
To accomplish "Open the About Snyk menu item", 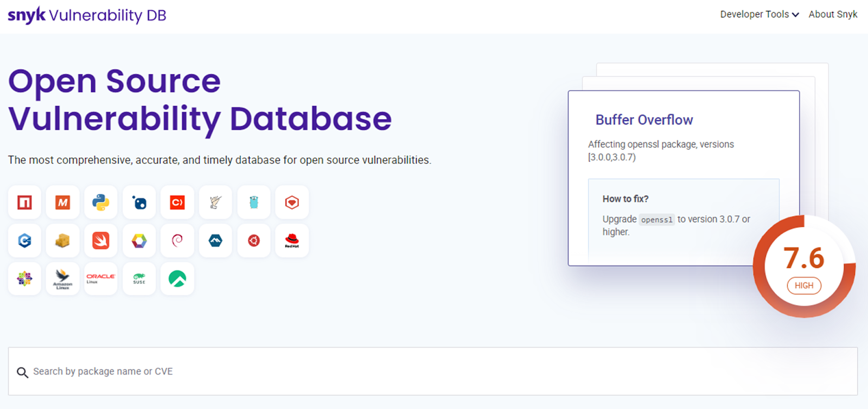I will point(833,15).
